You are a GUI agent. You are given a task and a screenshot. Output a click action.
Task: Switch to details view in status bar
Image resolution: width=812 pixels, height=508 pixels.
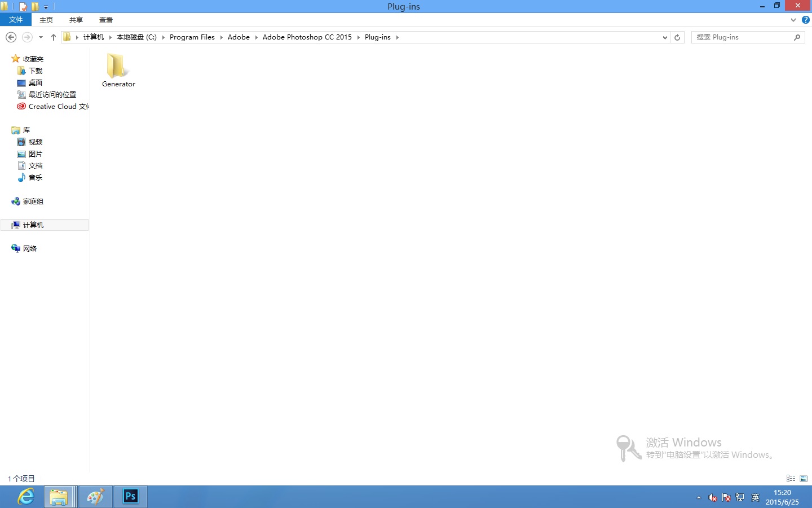[791, 479]
